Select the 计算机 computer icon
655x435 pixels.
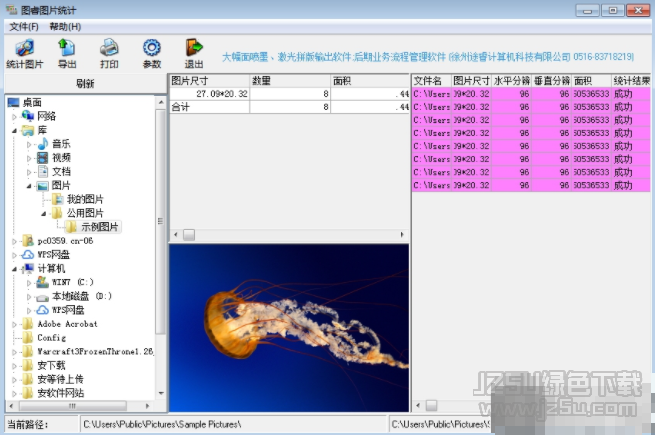pyautogui.click(x=28, y=268)
